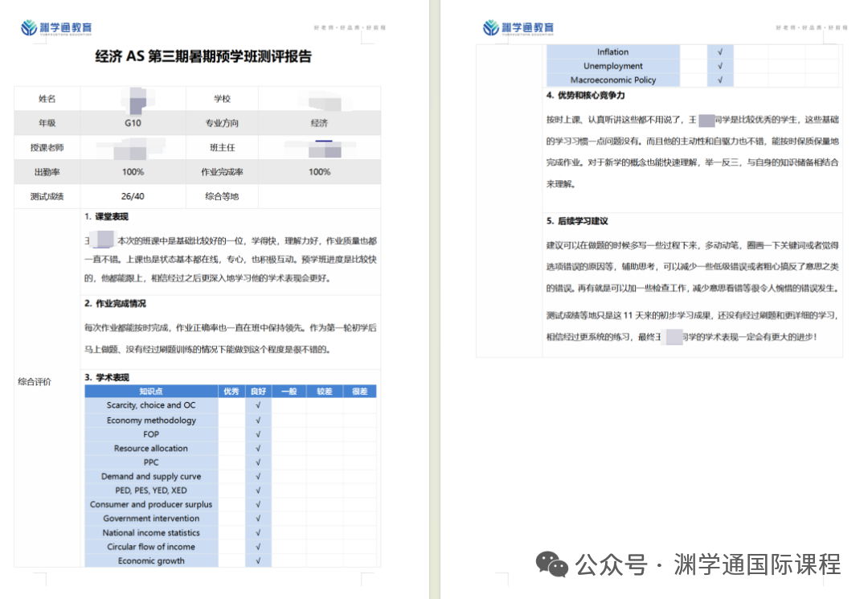Select the checkmark in the Economic growth row
The width and height of the screenshot is (868, 599).
coord(258,561)
